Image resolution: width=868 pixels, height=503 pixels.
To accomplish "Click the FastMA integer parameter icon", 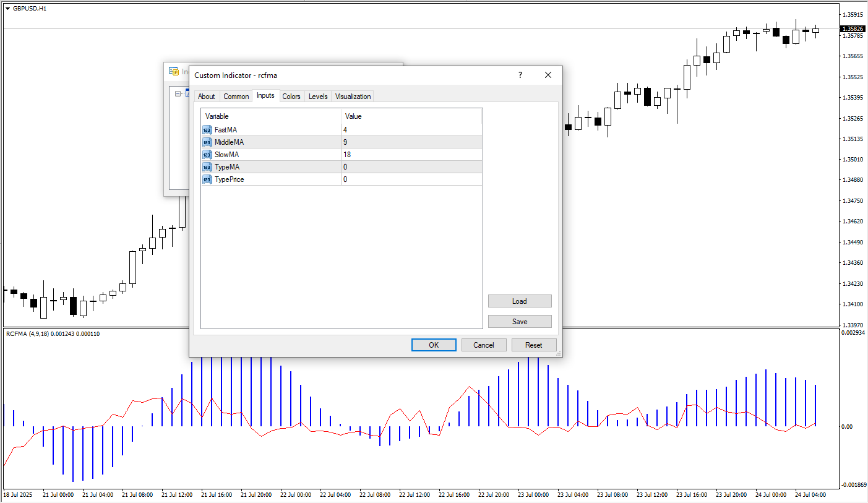I will [207, 130].
